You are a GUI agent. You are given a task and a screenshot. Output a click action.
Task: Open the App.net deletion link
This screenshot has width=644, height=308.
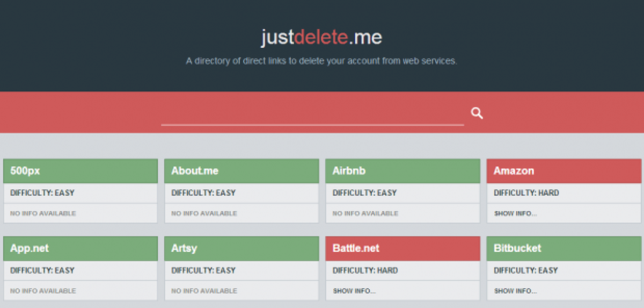click(x=30, y=248)
